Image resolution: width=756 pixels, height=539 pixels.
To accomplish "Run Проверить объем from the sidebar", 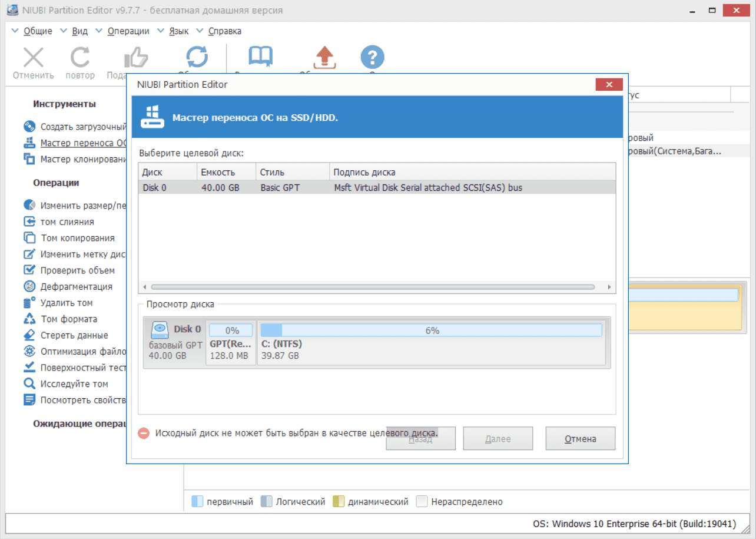I will pyautogui.click(x=77, y=270).
